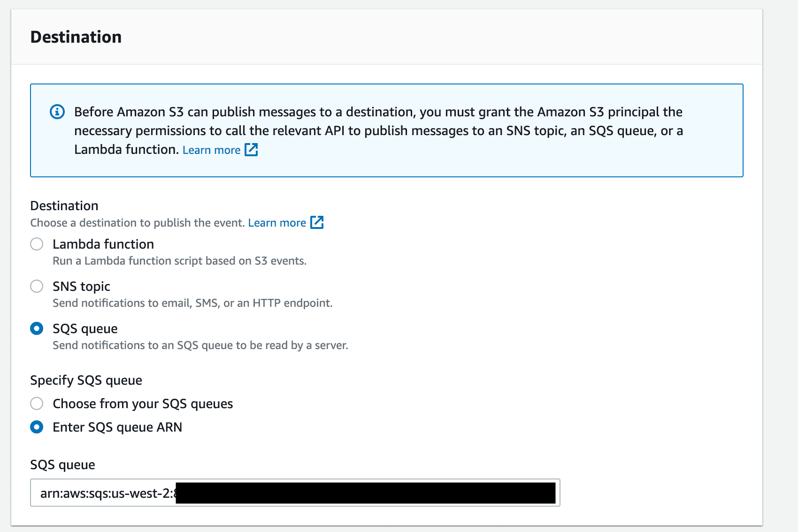Open the Learn more link in the notice box
The image size is (798, 532).
(211, 149)
